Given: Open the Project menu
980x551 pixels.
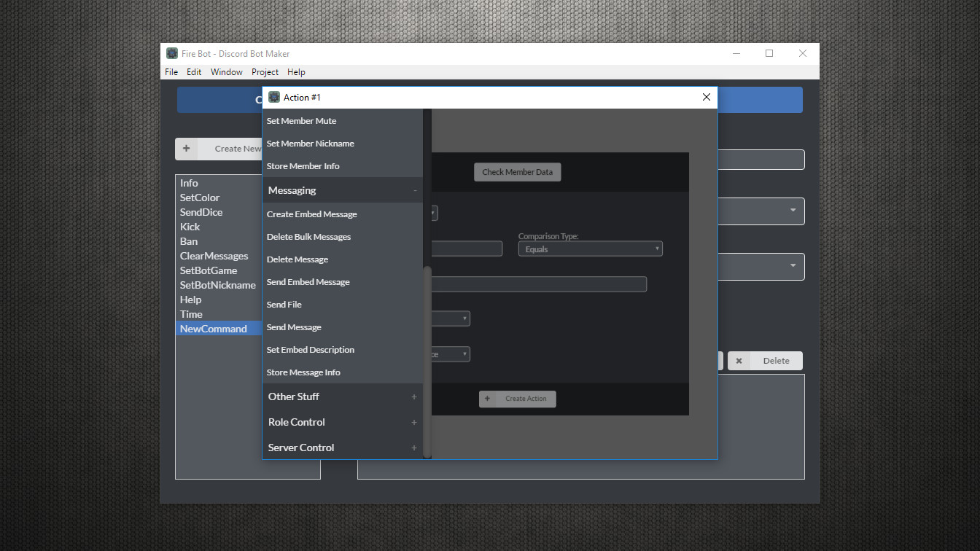Looking at the screenshot, I should pos(265,72).
